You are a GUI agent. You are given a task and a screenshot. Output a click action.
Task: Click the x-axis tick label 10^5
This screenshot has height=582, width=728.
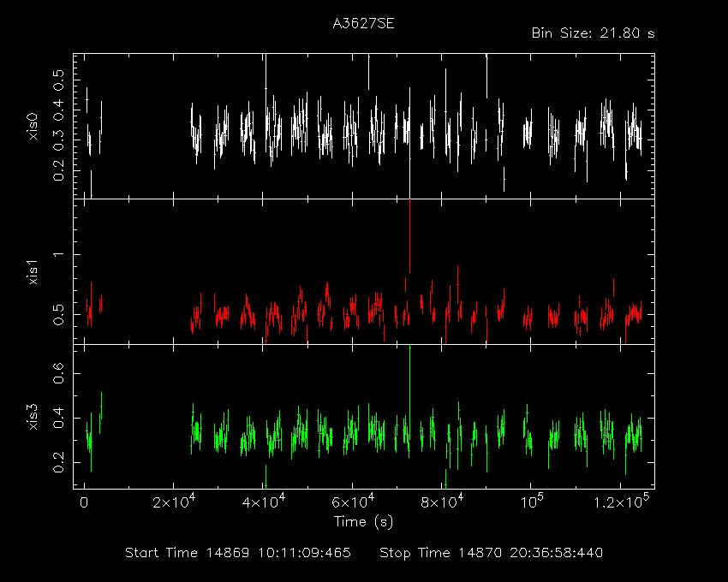pyautogui.click(x=532, y=502)
